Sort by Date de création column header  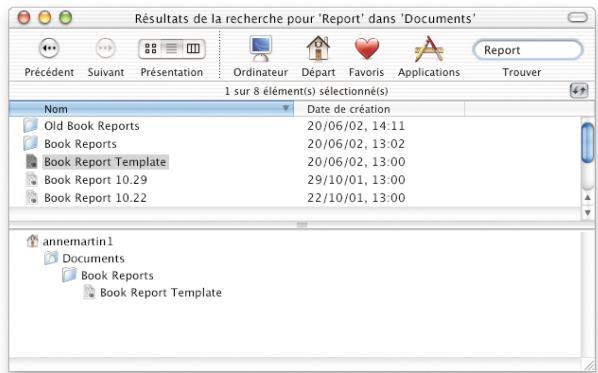coord(379,109)
